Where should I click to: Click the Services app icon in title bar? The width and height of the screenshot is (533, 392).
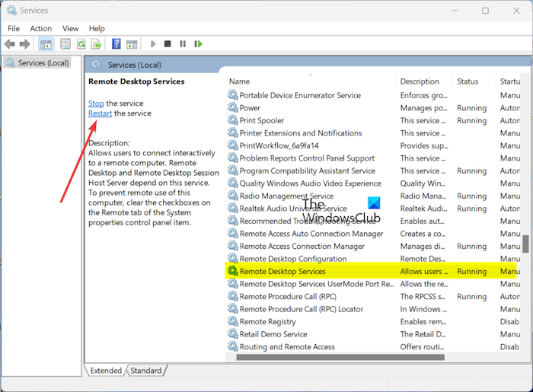pos(11,11)
